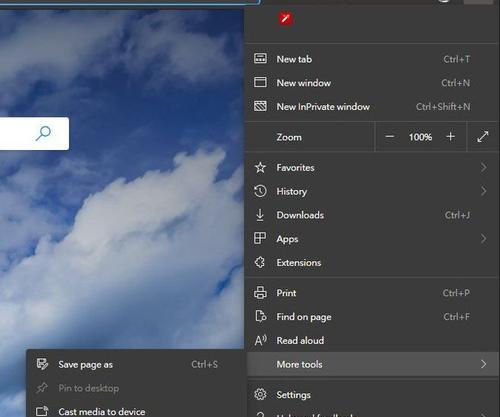Choose New window menu entry

(x=372, y=83)
